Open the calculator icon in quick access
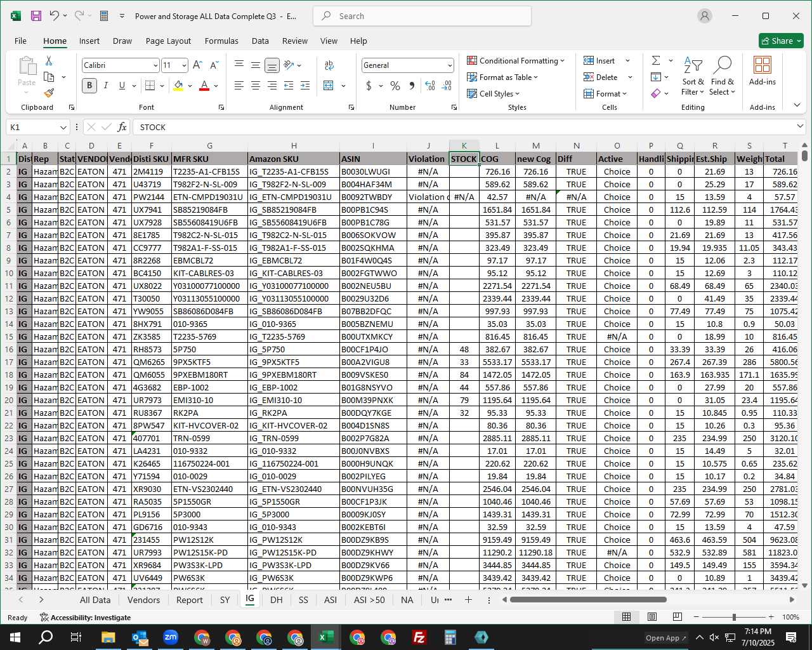 [x=104, y=16]
